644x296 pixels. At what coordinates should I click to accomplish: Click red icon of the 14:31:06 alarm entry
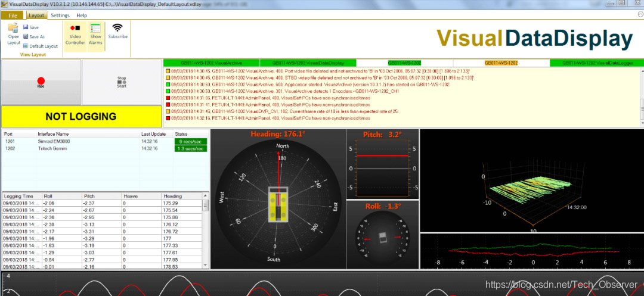(x=168, y=98)
